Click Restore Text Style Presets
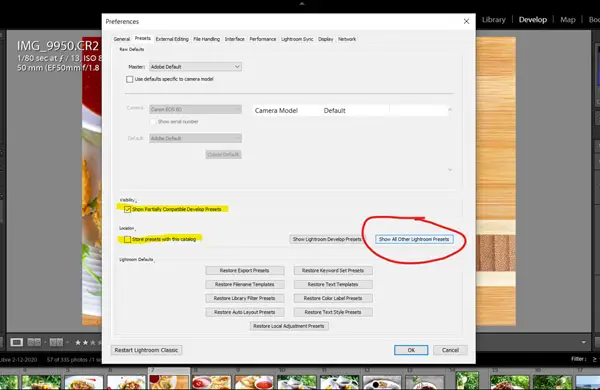 tap(333, 312)
